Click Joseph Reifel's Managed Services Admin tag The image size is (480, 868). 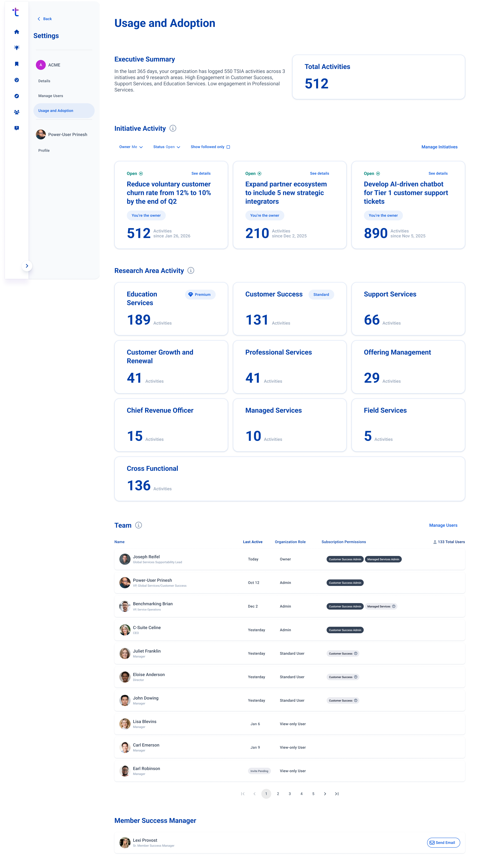[x=383, y=559]
